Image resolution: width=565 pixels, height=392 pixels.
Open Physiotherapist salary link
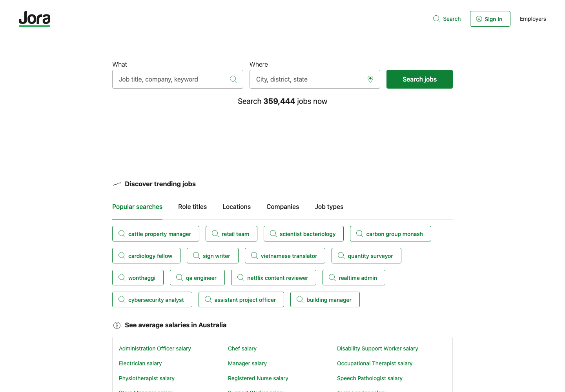(147, 378)
